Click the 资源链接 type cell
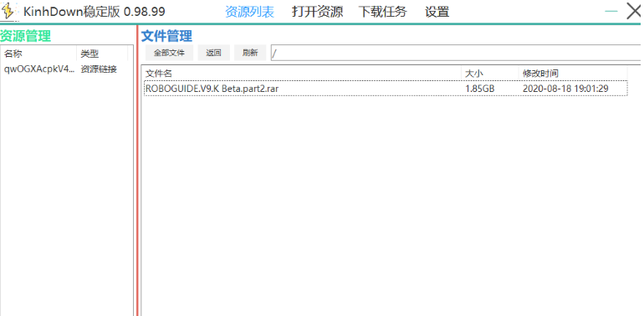This screenshot has width=644, height=316. [x=99, y=69]
